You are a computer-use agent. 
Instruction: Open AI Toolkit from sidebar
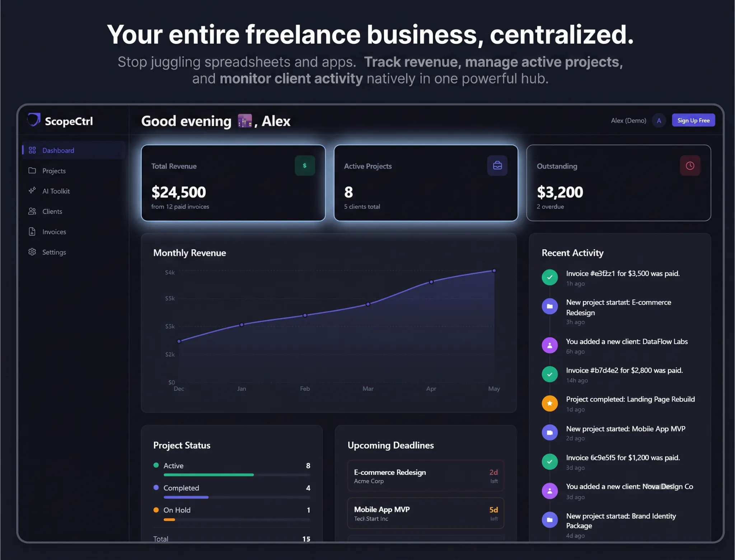[x=74, y=191]
